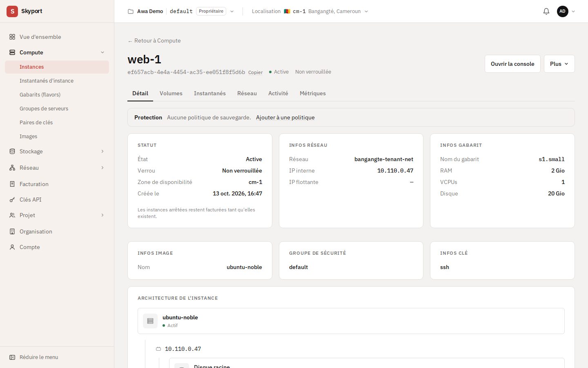Click the IP interne value 10.110.0.47
This screenshot has height=368, width=588.
(395, 171)
